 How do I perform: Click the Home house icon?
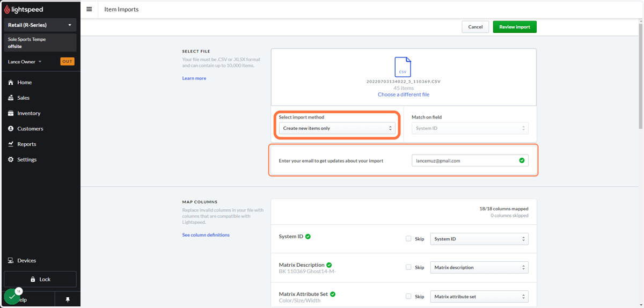(x=11, y=82)
